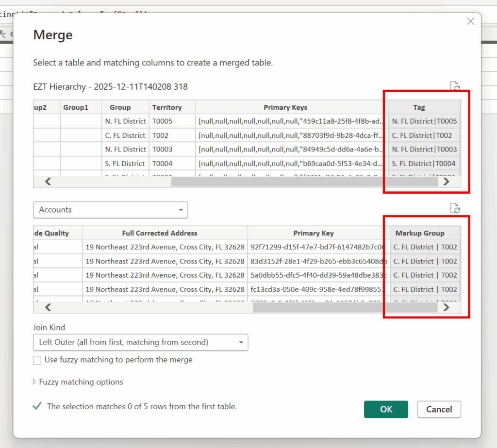Click the refresh preview icon for Accounts table
The image size is (497, 448).
[x=455, y=209]
